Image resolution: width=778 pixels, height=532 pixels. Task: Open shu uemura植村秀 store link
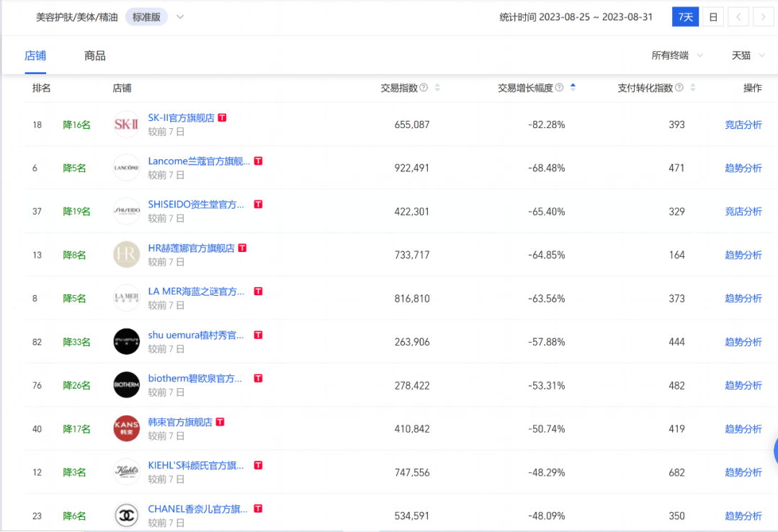(x=196, y=335)
